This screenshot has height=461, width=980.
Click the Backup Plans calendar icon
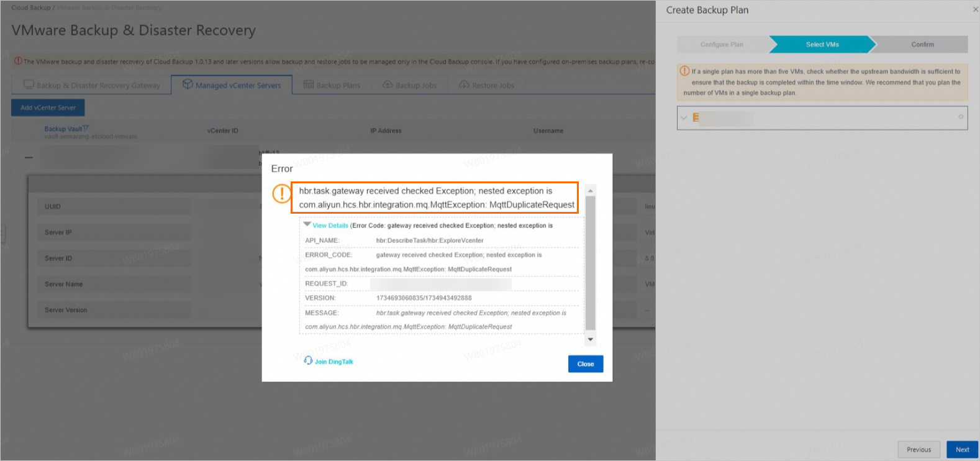[309, 84]
